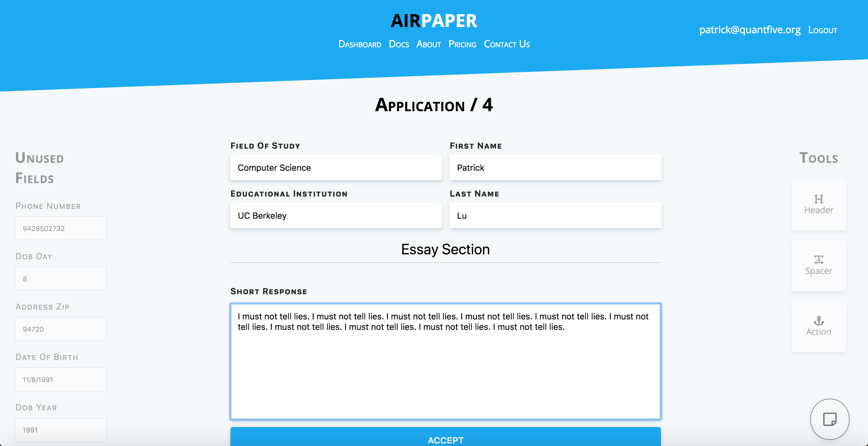Select the Action anchor tool

click(x=819, y=325)
